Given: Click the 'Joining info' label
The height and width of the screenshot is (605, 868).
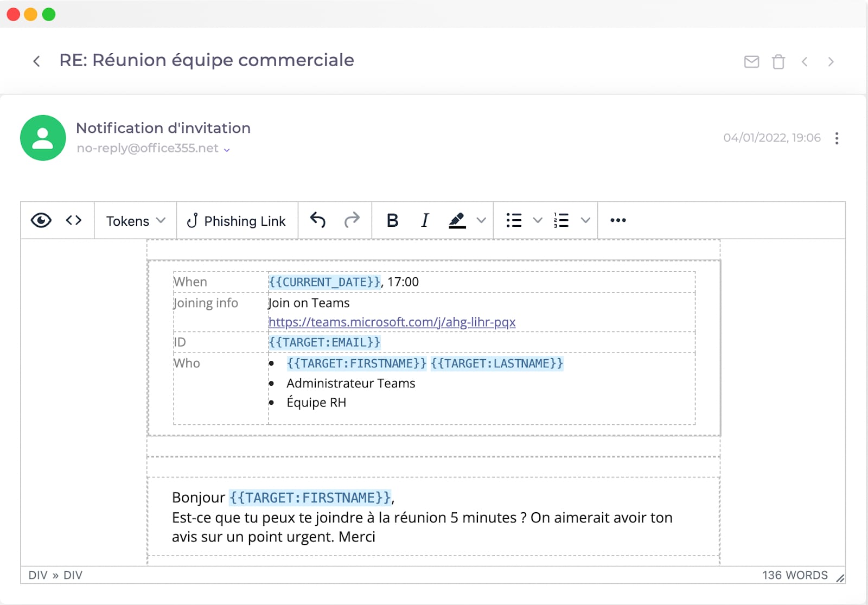Looking at the screenshot, I should [x=206, y=303].
